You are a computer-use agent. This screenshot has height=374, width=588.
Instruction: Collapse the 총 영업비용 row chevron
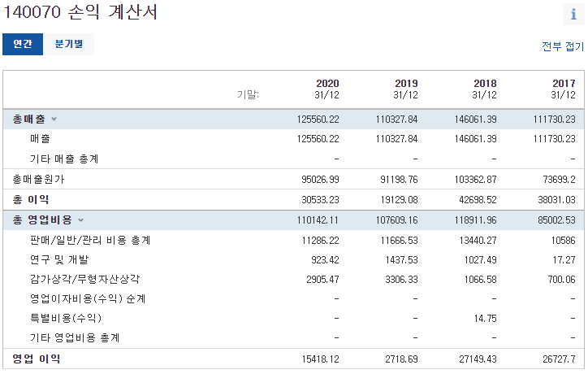[x=80, y=220]
